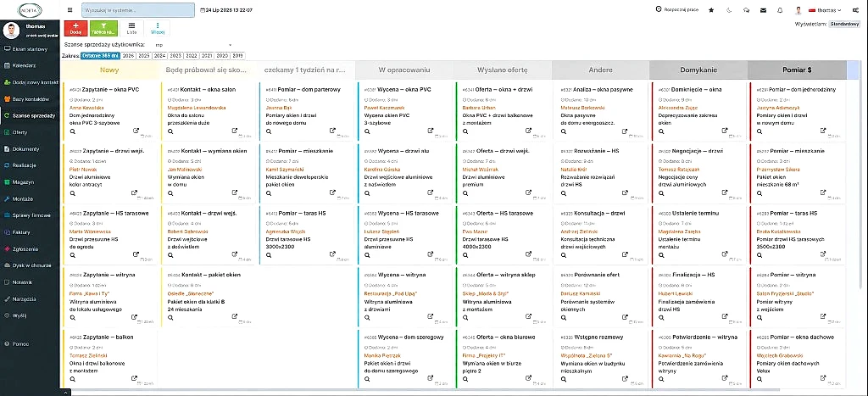Click the Domykanie column header
Screen dimensions: 868x396
pos(698,70)
